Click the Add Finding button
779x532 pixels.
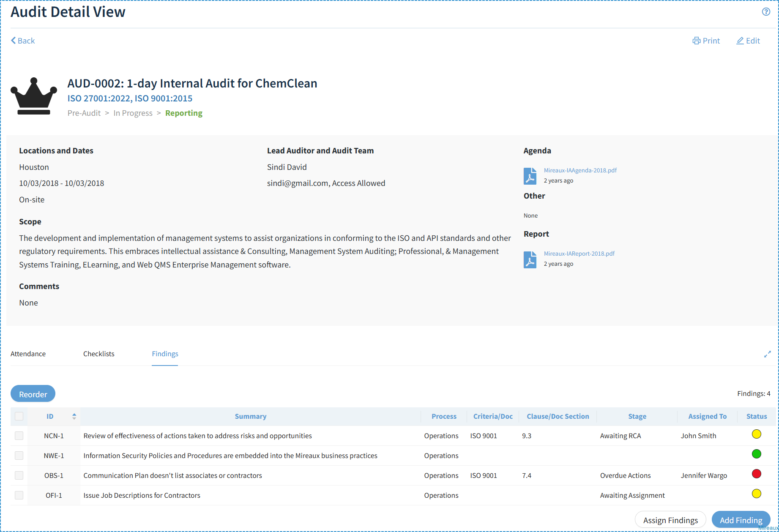point(741,520)
